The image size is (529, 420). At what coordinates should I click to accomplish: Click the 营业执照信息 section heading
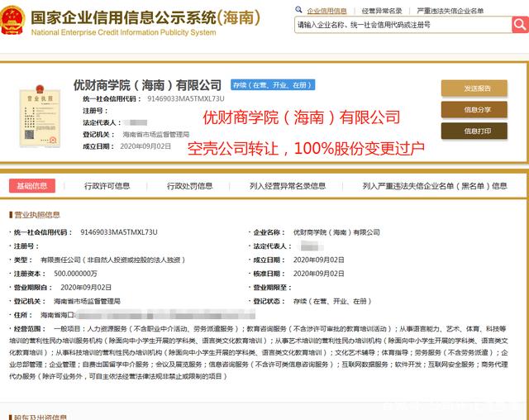coord(36,215)
